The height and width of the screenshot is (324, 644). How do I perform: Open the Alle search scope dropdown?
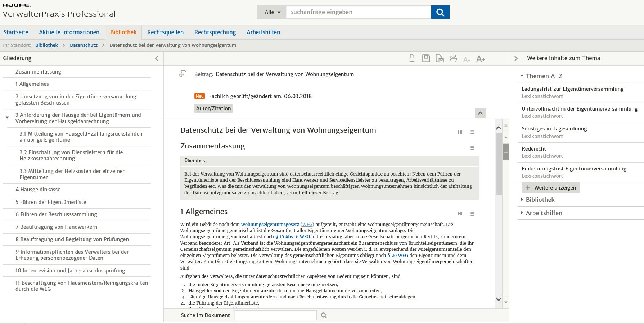pyautogui.click(x=271, y=12)
